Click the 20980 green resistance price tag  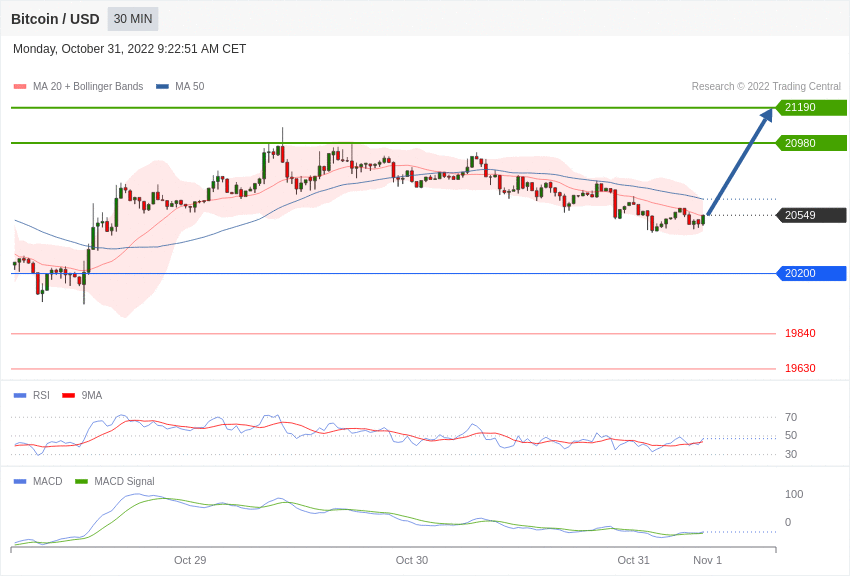click(810, 143)
